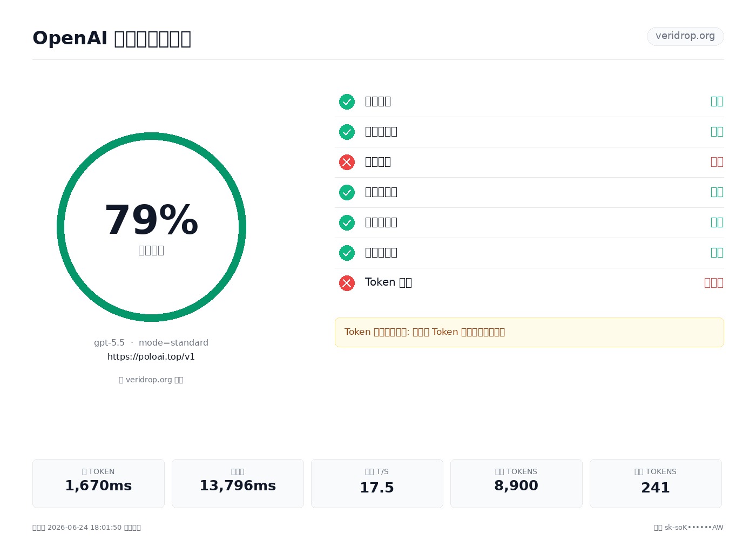Open the https://poloai.top/v1 link
The width and height of the screenshot is (756, 540).
[151, 356]
